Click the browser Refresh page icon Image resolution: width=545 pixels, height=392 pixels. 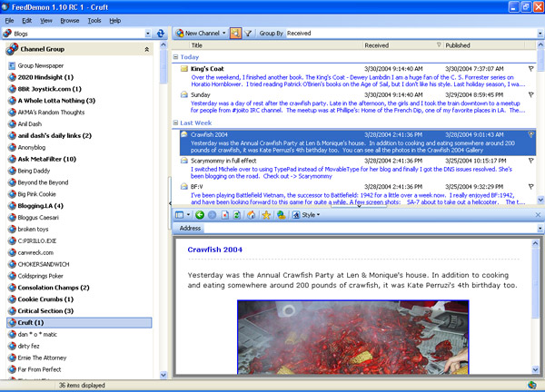pyautogui.click(x=236, y=215)
